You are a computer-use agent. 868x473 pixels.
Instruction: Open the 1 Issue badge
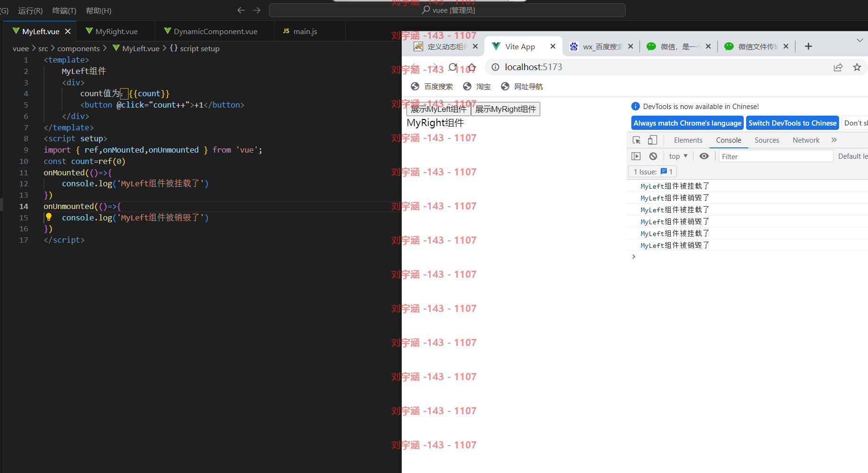point(653,172)
